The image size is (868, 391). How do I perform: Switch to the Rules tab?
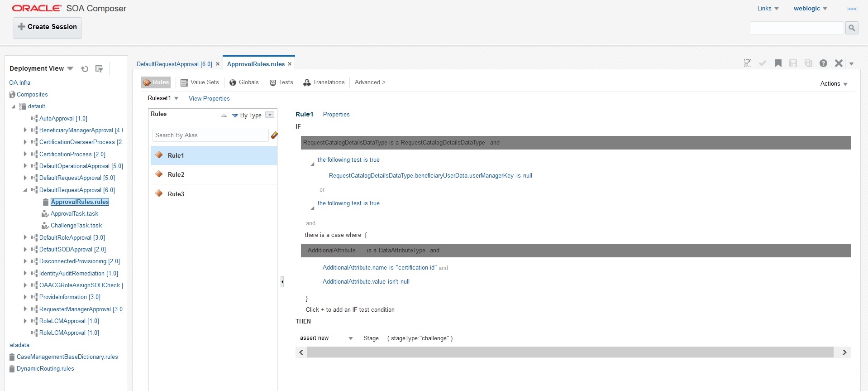(x=156, y=82)
